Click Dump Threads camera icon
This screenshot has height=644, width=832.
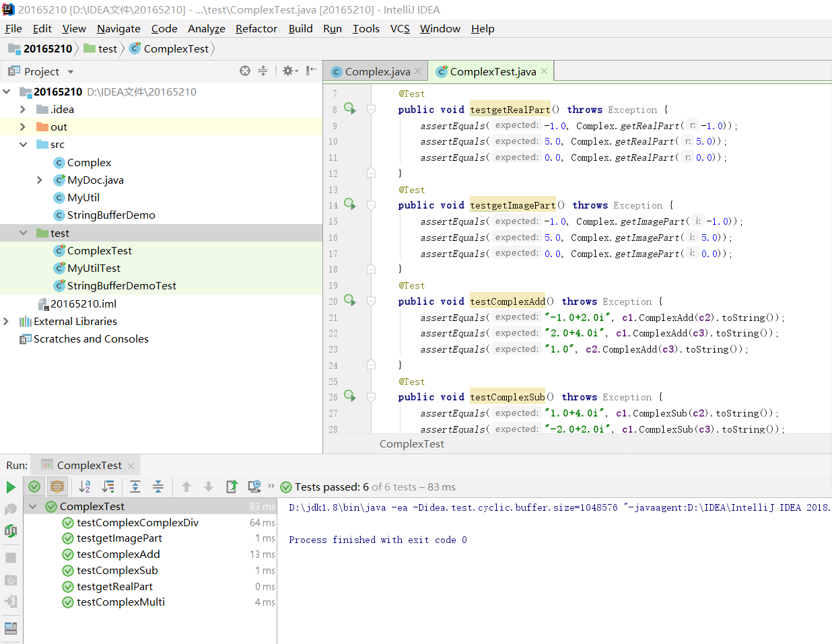click(x=10, y=580)
